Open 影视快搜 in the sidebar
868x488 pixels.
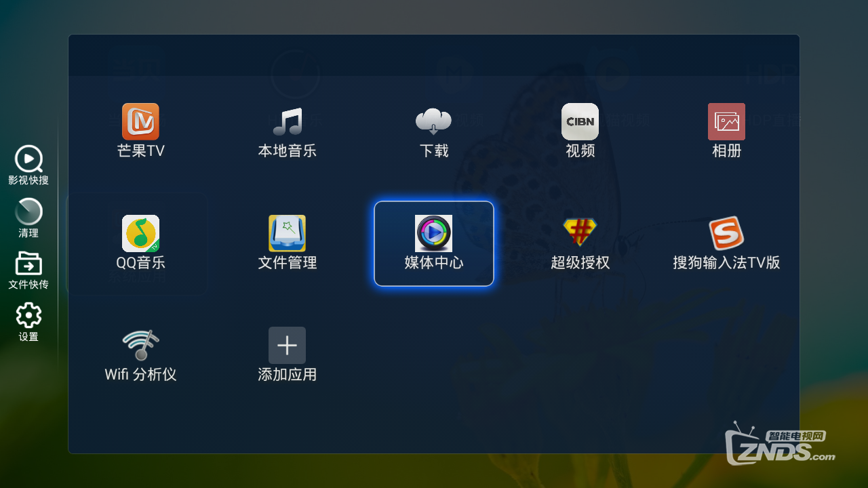tap(28, 165)
